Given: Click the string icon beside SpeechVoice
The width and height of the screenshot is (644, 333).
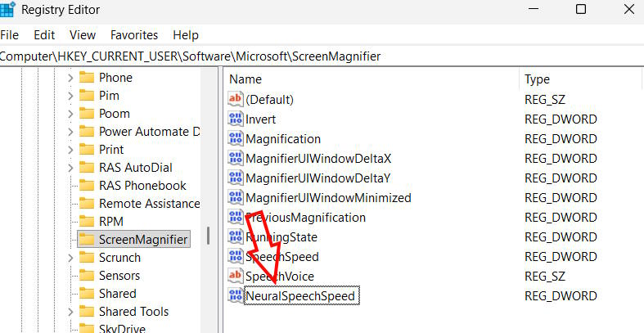Looking at the screenshot, I should 236,277.
